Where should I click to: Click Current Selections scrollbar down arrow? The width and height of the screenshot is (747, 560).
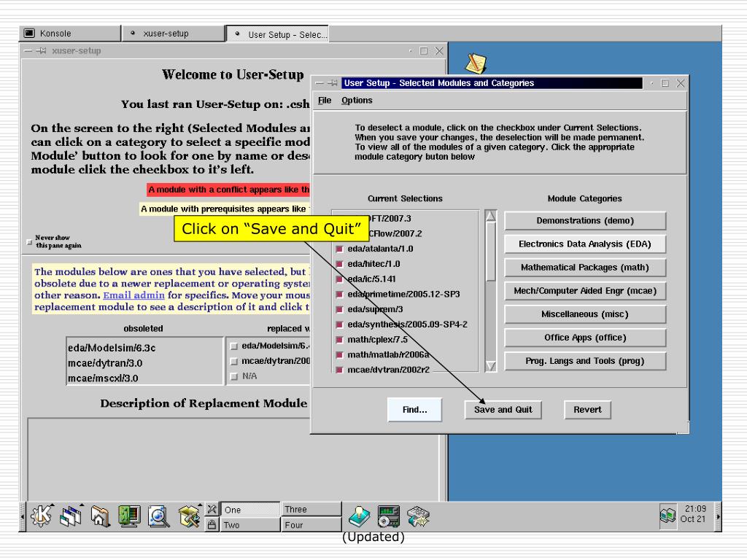pos(490,366)
